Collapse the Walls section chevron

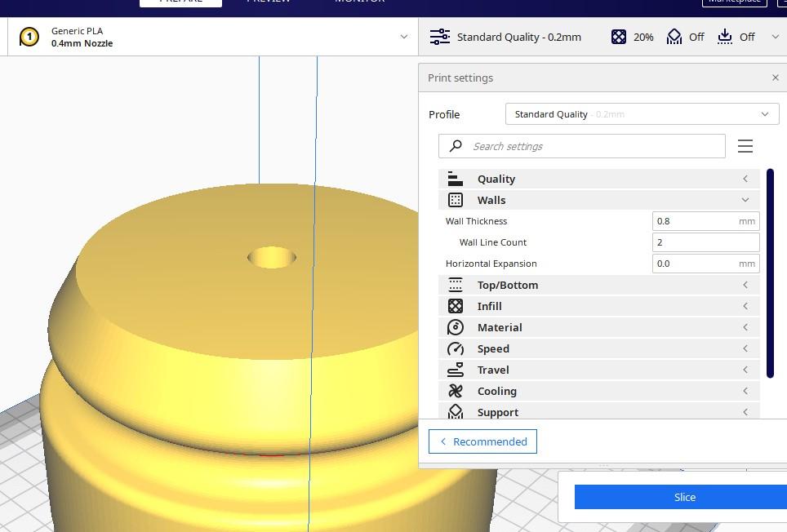tap(745, 200)
